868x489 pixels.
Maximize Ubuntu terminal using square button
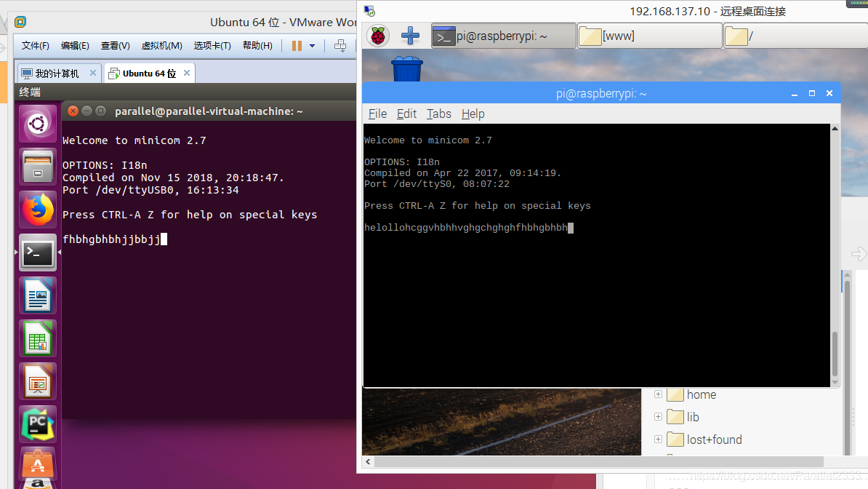pos(101,111)
